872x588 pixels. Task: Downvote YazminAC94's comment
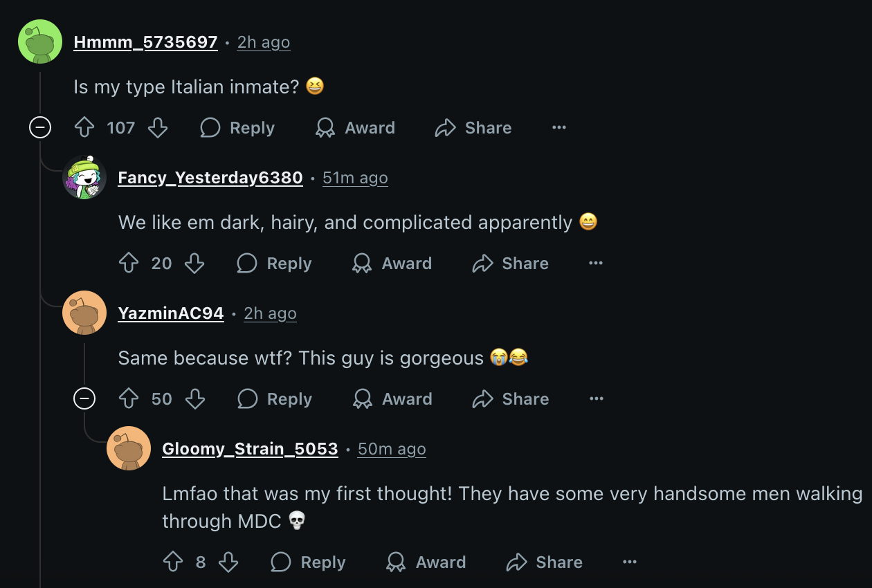point(195,398)
